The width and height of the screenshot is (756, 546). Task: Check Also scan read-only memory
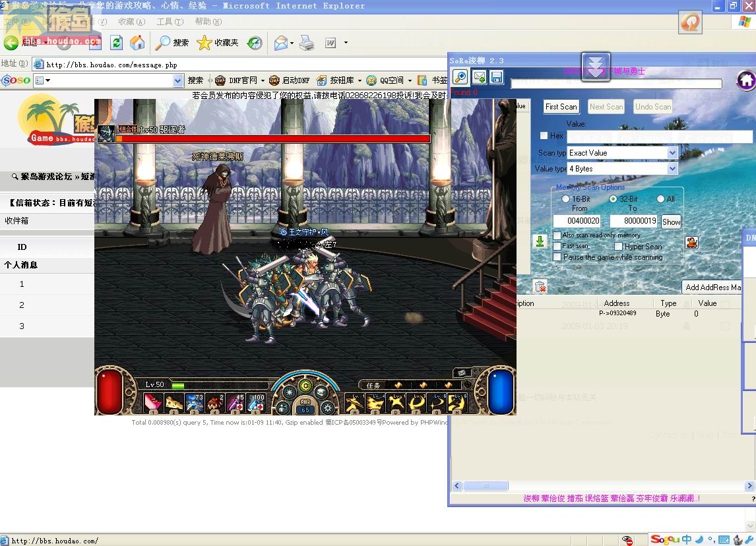pyautogui.click(x=557, y=235)
